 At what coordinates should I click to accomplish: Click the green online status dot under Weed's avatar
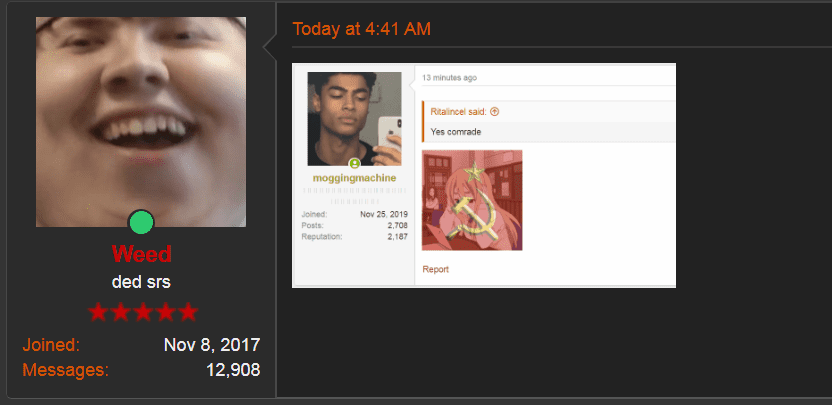tap(141, 222)
